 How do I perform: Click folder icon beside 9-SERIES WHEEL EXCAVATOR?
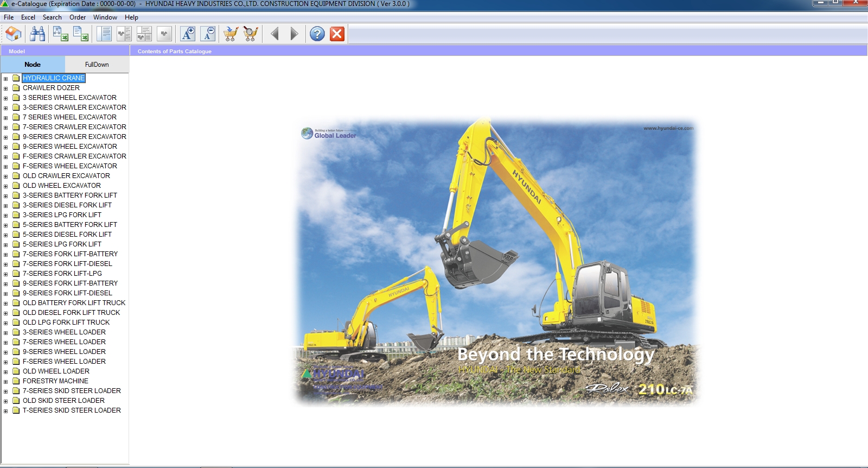pyautogui.click(x=16, y=146)
